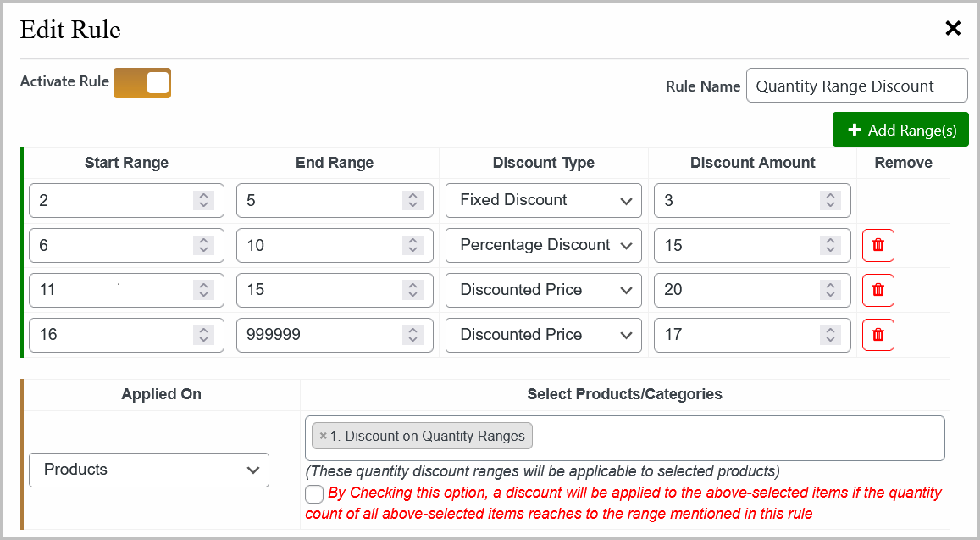
Task: Enable the combined quantity count checkbox
Action: click(313, 493)
